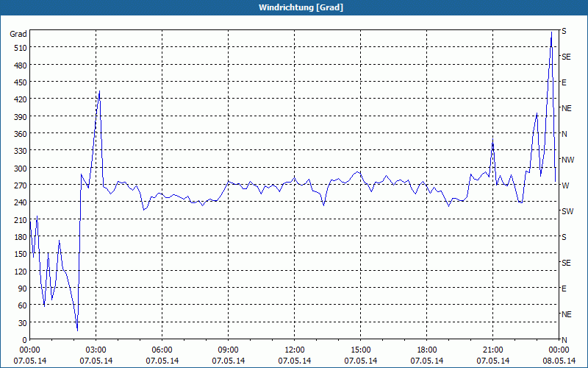Pick the "420" degree axis label
The width and height of the screenshot is (588, 368).
(x=21, y=99)
